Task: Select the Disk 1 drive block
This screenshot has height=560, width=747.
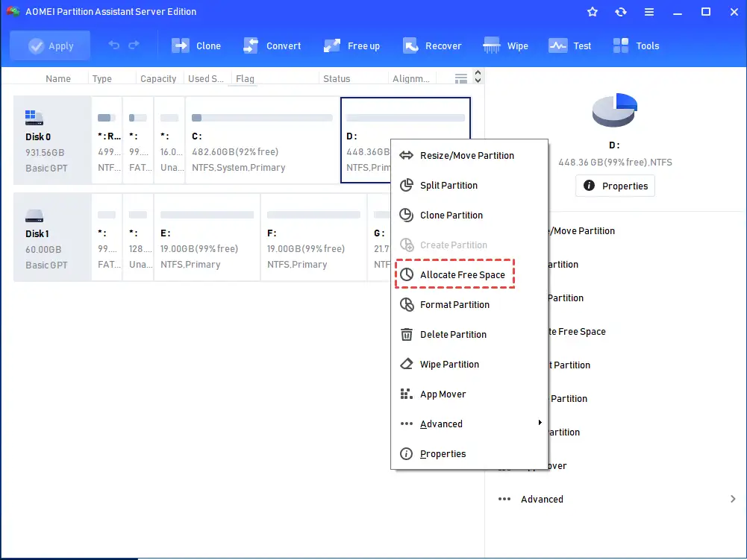Action: 52,237
